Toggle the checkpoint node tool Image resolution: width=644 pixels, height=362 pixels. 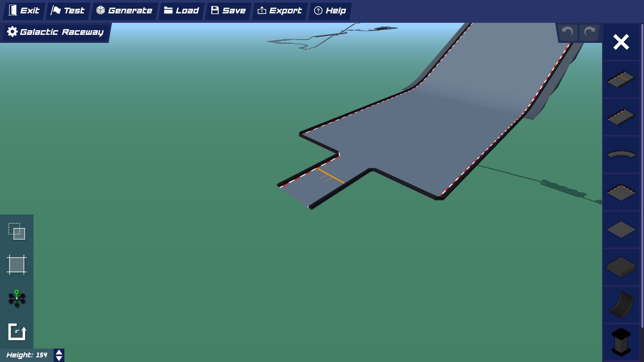[x=17, y=298]
